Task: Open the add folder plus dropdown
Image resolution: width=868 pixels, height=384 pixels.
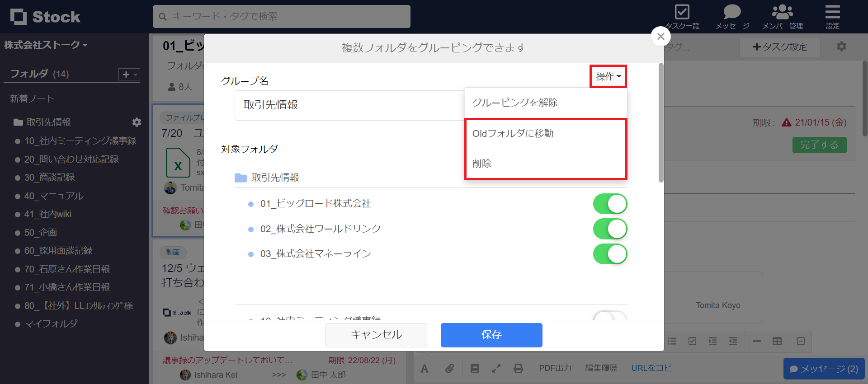Action: (x=129, y=74)
